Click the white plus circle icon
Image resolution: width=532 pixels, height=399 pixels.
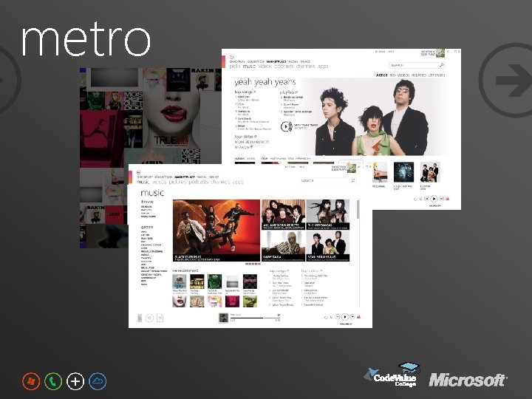click(75, 381)
